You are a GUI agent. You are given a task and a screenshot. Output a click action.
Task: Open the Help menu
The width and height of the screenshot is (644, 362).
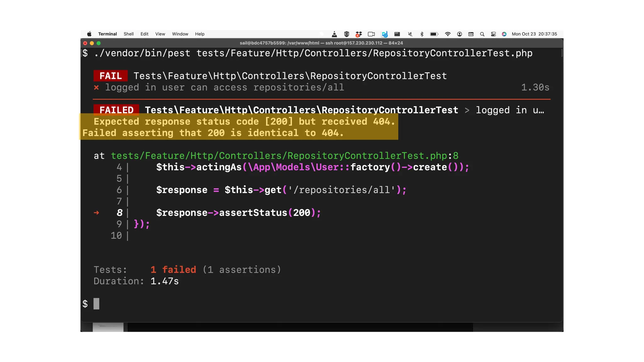pos(200,34)
